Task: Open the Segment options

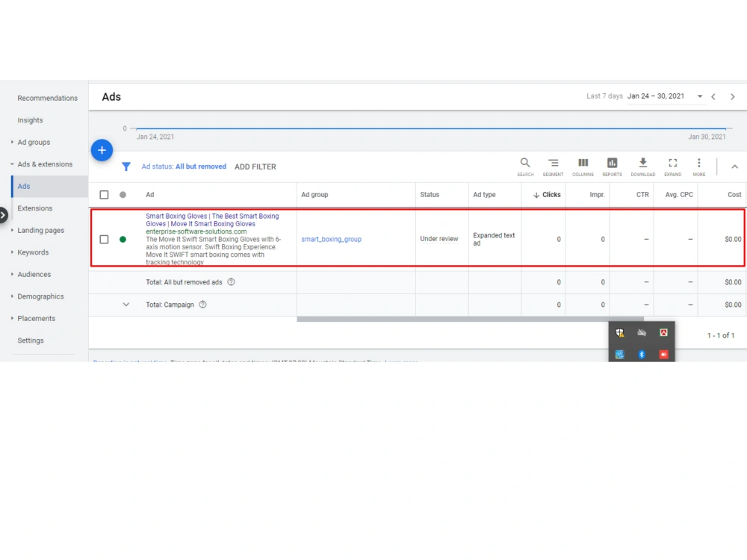Action: tap(553, 167)
